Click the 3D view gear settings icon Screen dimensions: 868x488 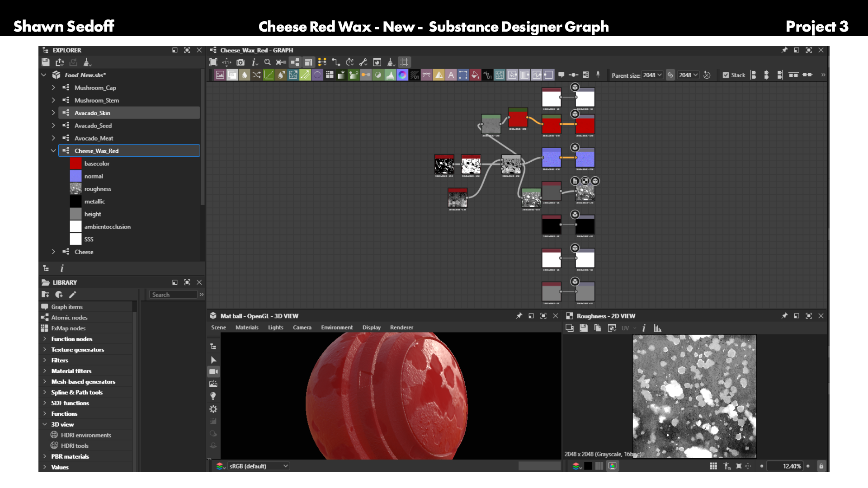click(x=213, y=409)
